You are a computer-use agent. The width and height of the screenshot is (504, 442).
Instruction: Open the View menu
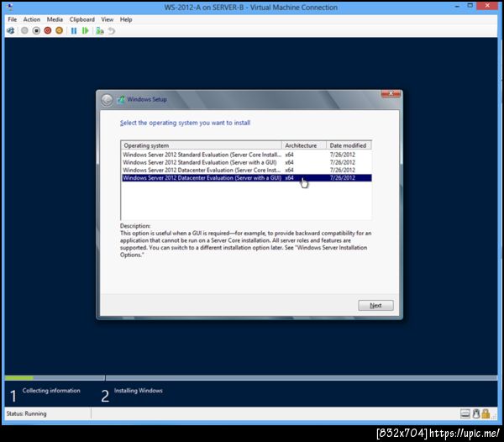(x=107, y=19)
